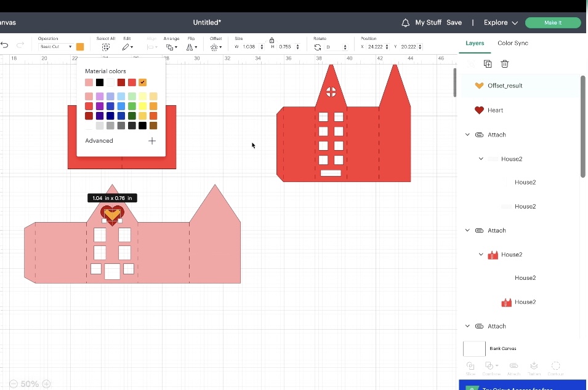The width and height of the screenshot is (588, 390).
Task: Select the Slice tool
Action: coord(470,366)
